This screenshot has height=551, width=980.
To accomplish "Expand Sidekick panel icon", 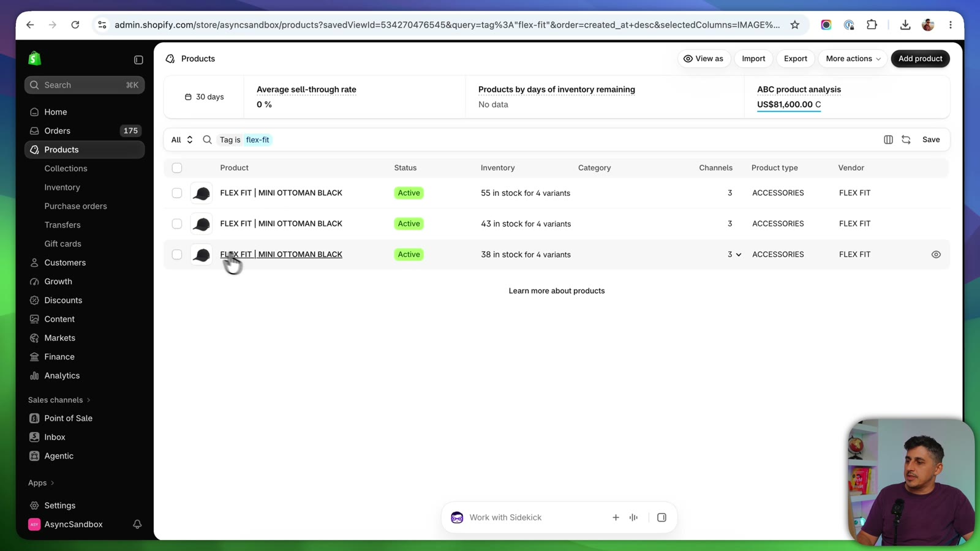I will tap(661, 518).
